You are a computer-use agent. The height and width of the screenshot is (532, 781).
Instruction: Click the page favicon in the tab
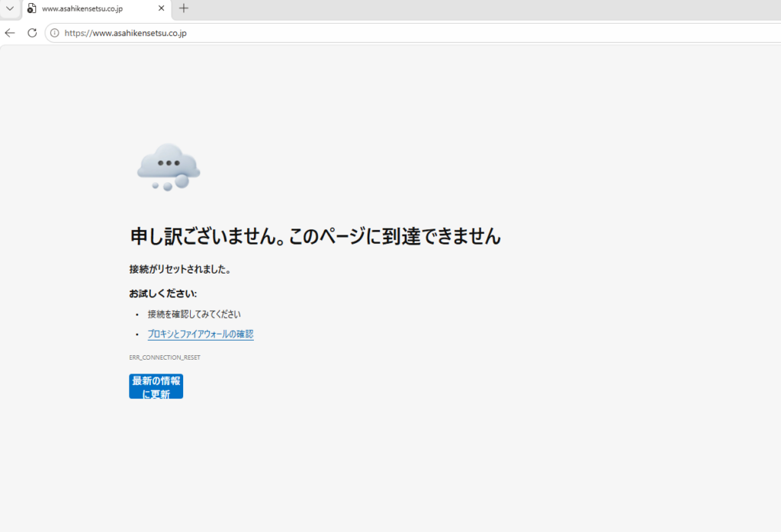click(32, 8)
